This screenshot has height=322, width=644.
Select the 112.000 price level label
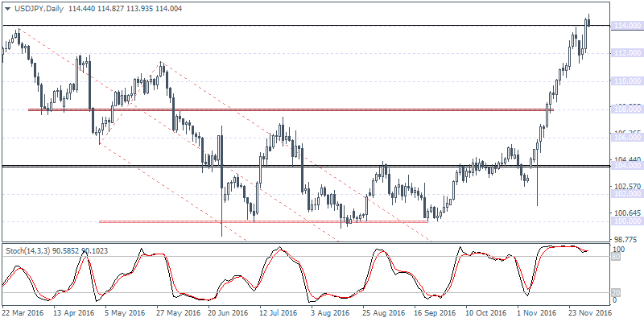pos(626,53)
